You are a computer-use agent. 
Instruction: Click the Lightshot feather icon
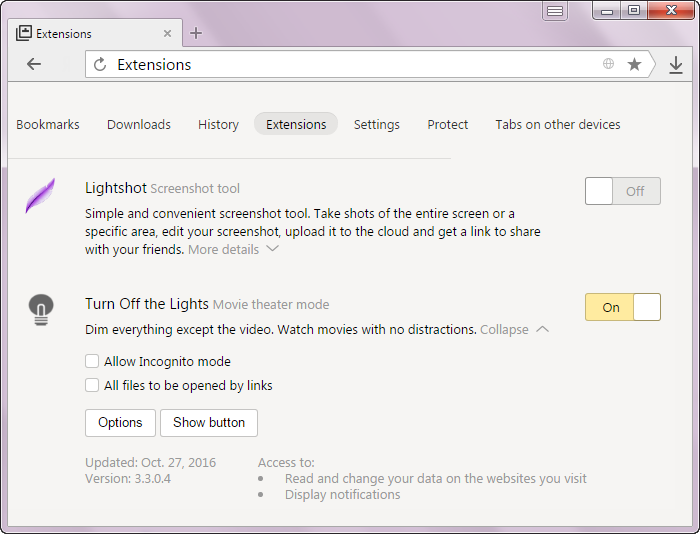click(x=40, y=196)
